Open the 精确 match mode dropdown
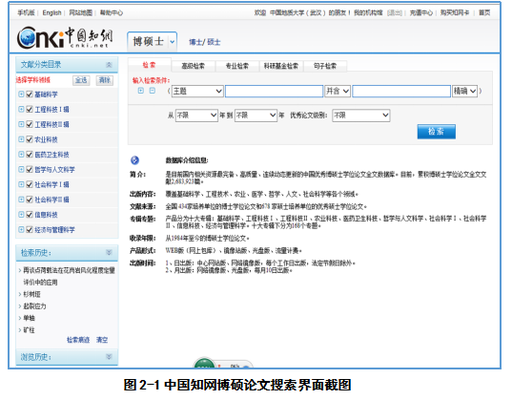This screenshot has height=400, width=512. point(465,91)
